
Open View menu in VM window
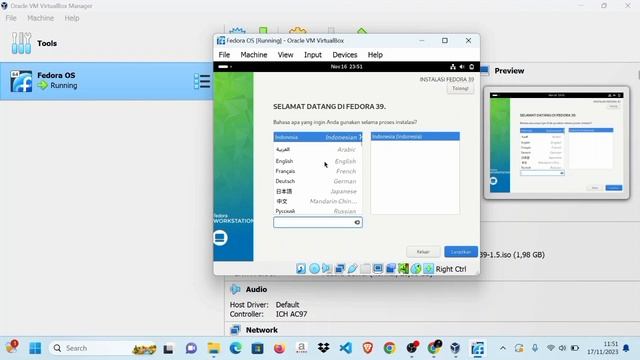pyautogui.click(x=285, y=55)
